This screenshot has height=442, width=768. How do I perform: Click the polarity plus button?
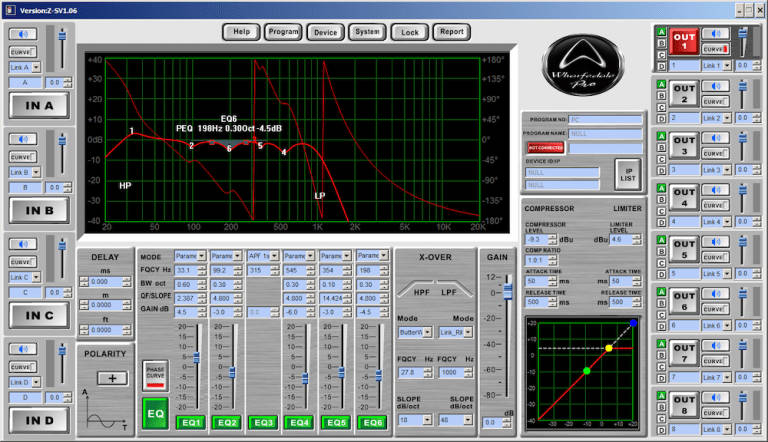pyautogui.click(x=112, y=378)
